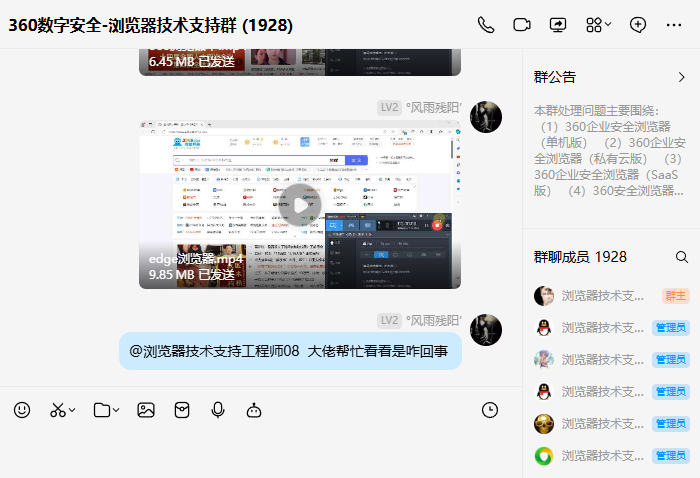The width and height of the screenshot is (700, 478).
Task: Click LV2 badge above the text message
Action: click(389, 320)
